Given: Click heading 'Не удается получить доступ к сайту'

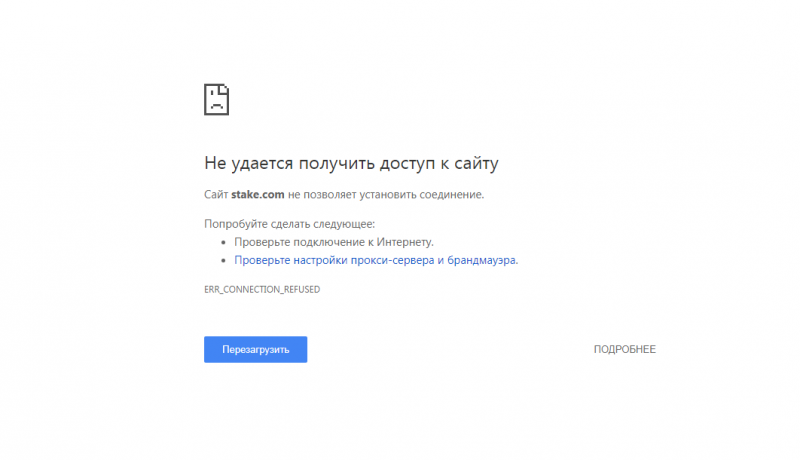Looking at the screenshot, I should tap(351, 163).
